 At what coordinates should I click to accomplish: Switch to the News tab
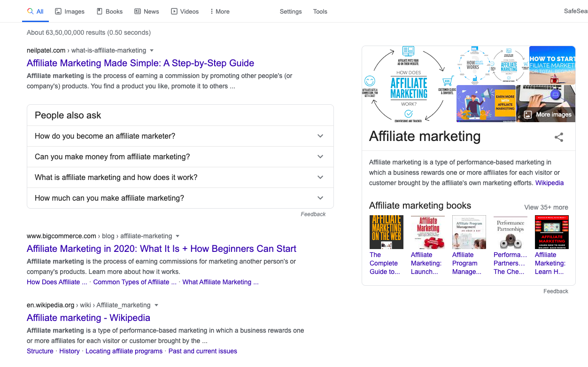(x=147, y=11)
